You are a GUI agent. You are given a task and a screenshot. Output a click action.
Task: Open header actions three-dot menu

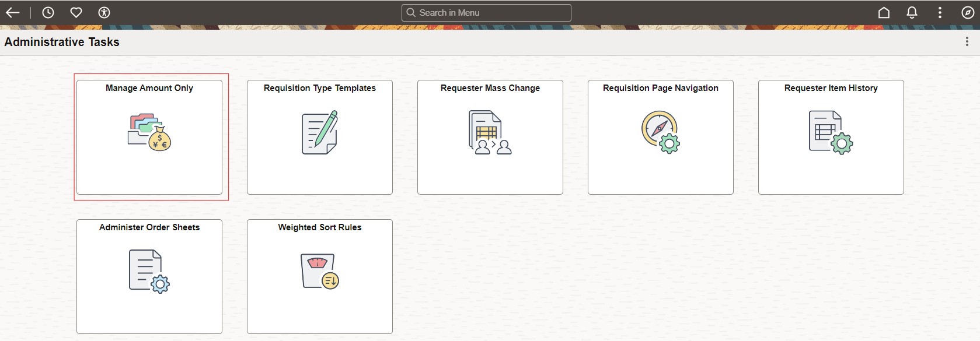click(x=940, y=12)
